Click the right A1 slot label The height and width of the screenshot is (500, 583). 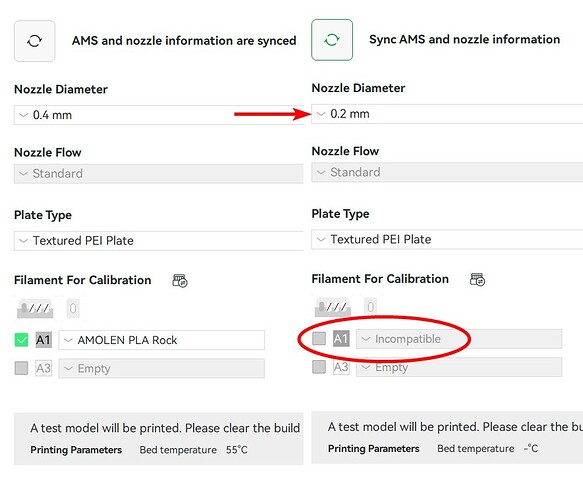[341, 338]
